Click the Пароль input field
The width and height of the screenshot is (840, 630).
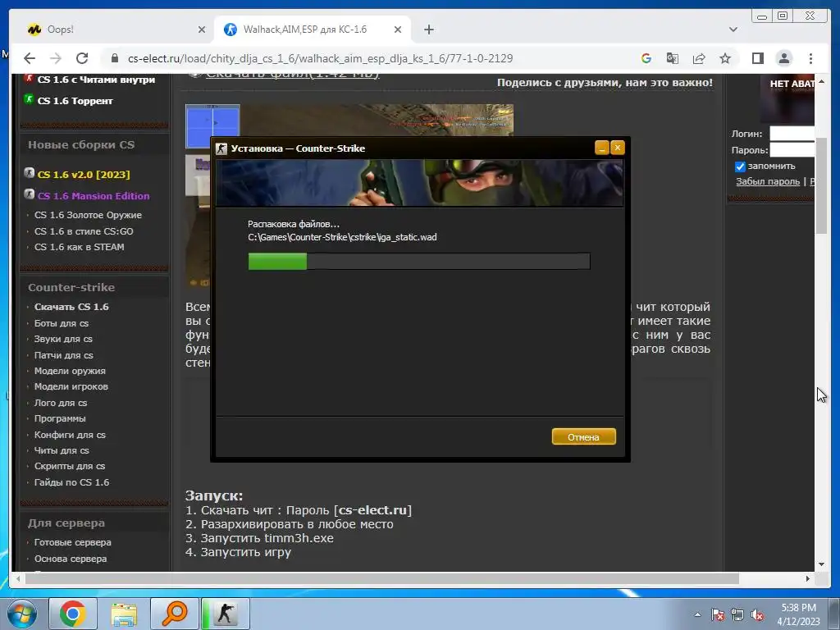792,150
